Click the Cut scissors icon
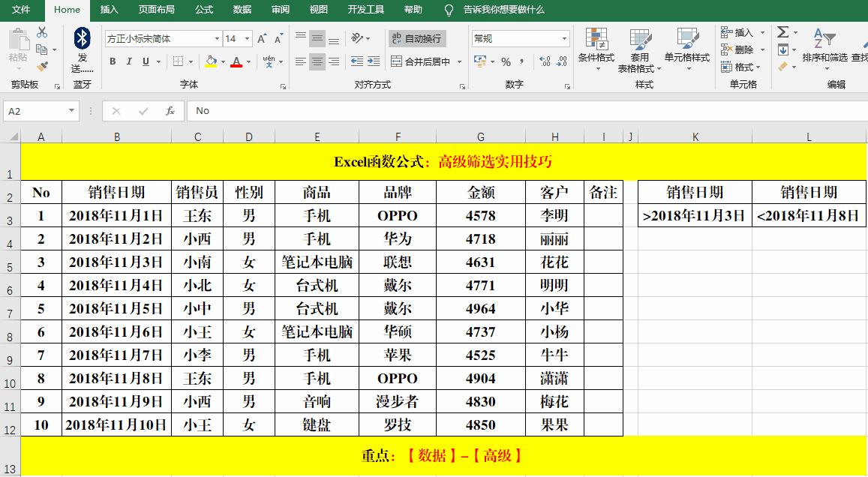Image resolution: width=868 pixels, height=477 pixels. (x=42, y=32)
